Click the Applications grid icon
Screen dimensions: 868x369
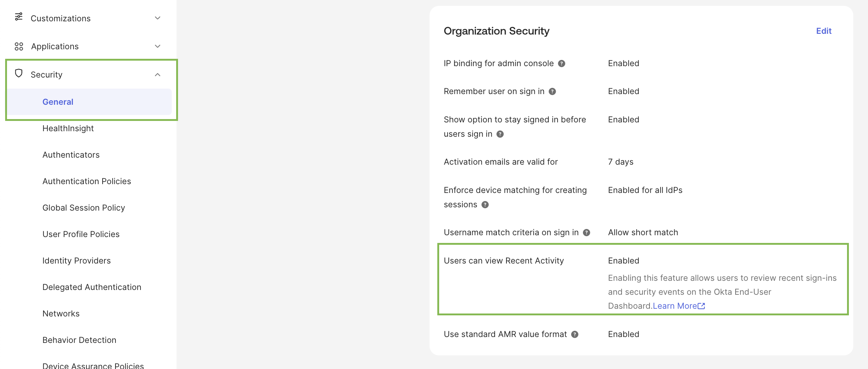19,46
